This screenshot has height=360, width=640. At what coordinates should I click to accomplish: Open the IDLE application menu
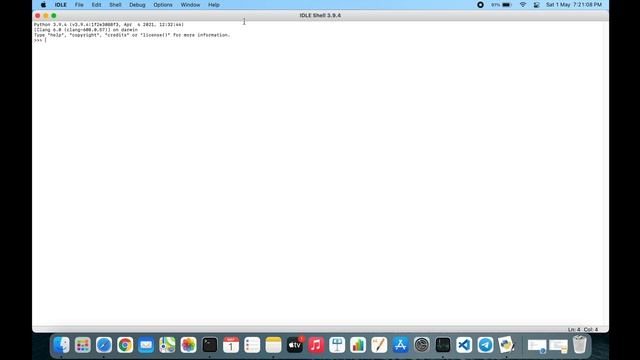pyautogui.click(x=60, y=5)
